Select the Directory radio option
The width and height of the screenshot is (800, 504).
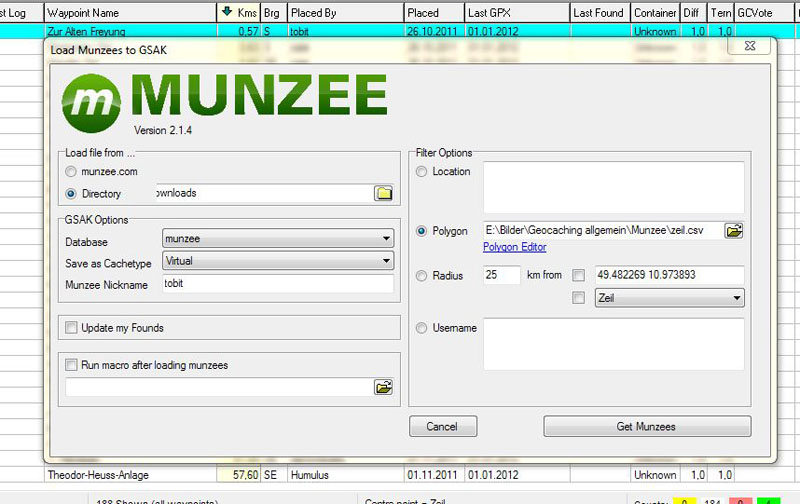tap(71, 194)
